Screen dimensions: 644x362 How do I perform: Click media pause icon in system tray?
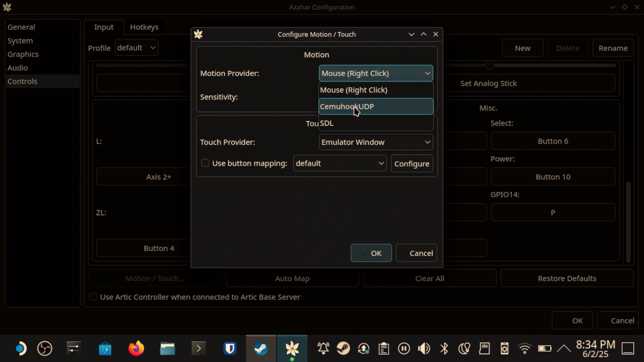[404, 349]
